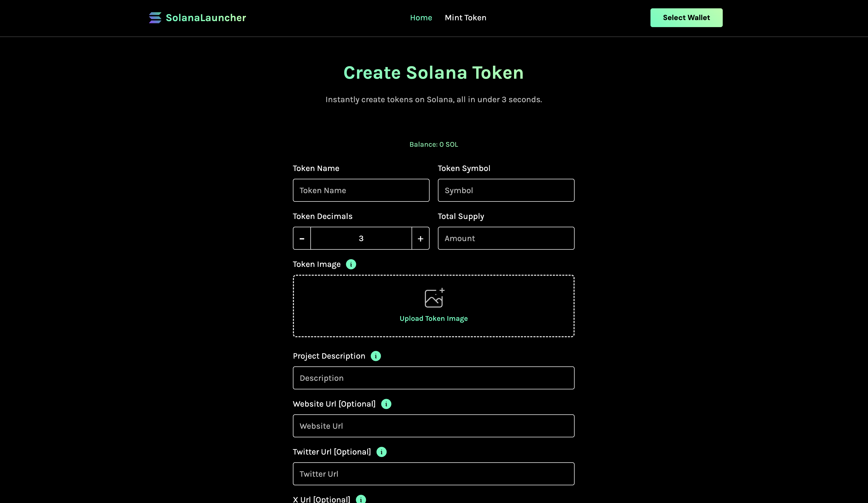Focus the Token Name input field

(x=361, y=190)
